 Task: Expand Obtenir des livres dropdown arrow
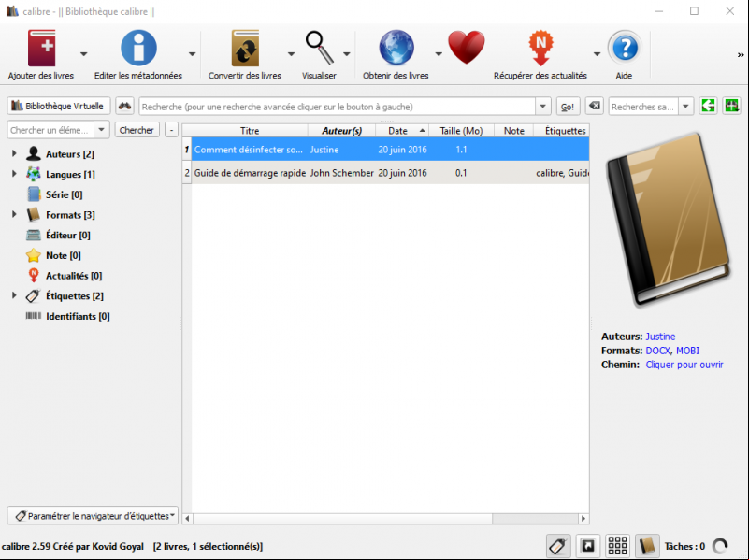tap(439, 54)
